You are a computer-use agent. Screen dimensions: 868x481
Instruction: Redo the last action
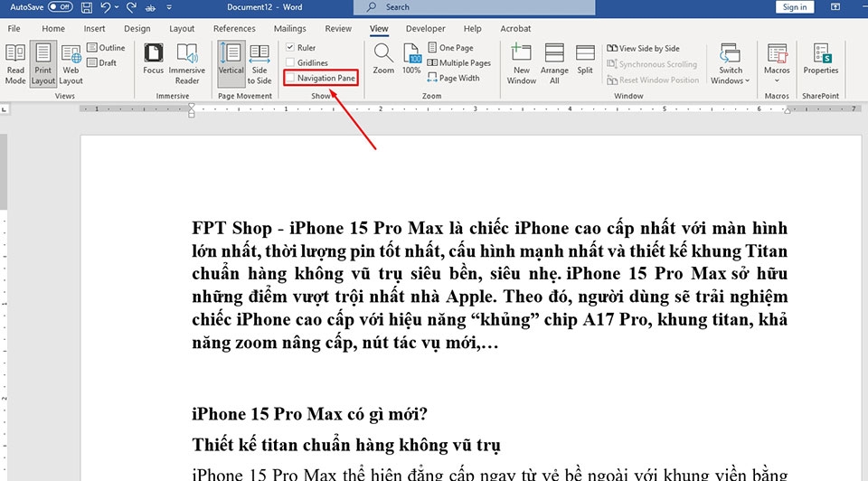131,7
